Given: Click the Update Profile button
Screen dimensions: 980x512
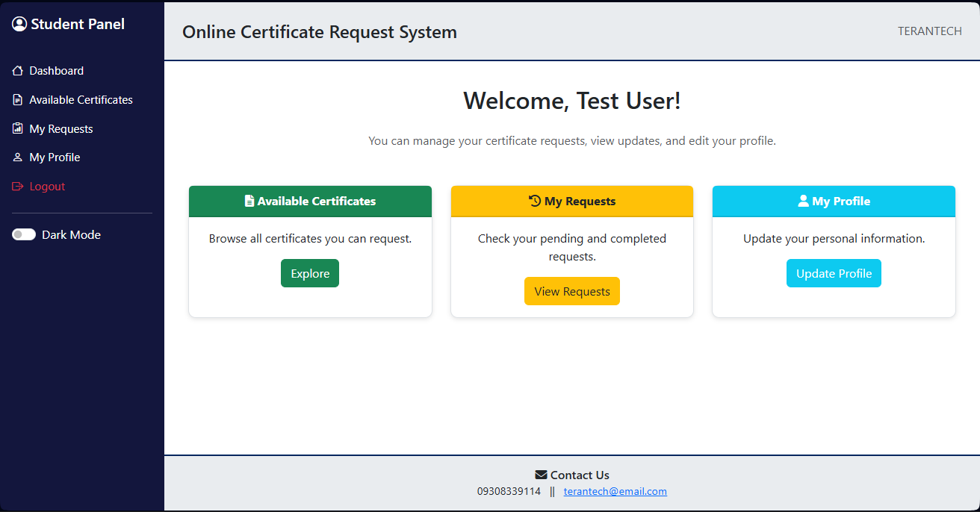Looking at the screenshot, I should coord(834,272).
